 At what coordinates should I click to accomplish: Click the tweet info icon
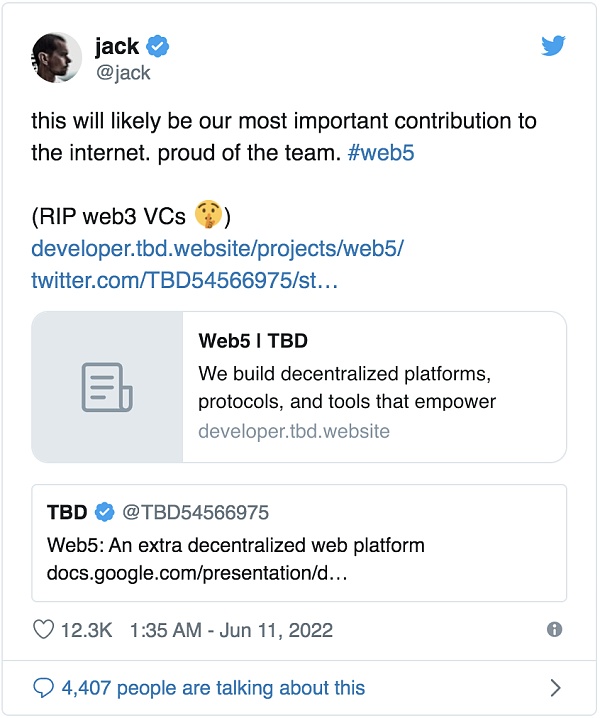(555, 629)
